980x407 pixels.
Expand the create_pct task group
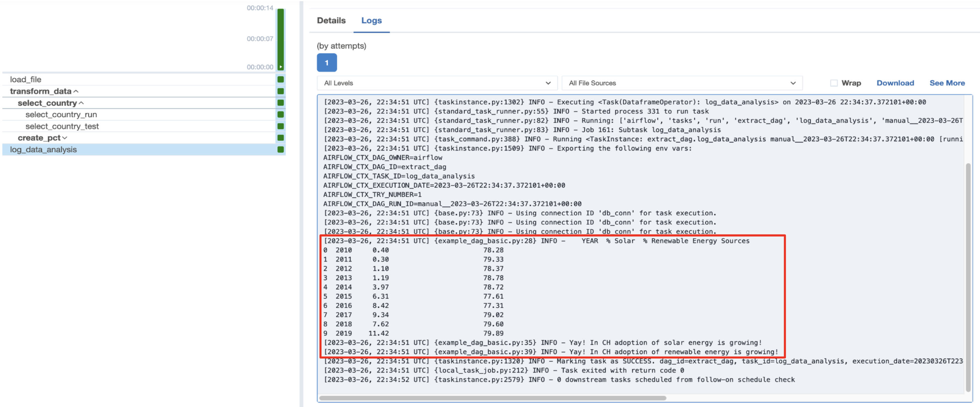65,138
